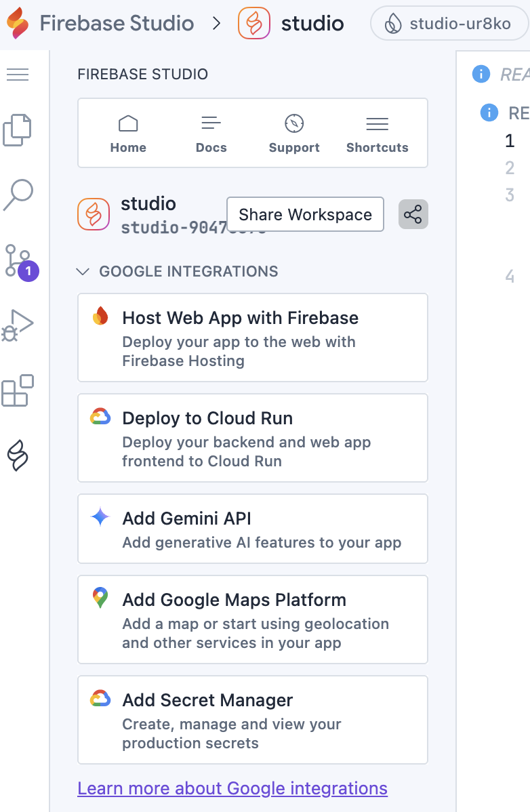This screenshot has width=530, height=812.
Task: Go to Home in the panel
Action: click(x=128, y=134)
